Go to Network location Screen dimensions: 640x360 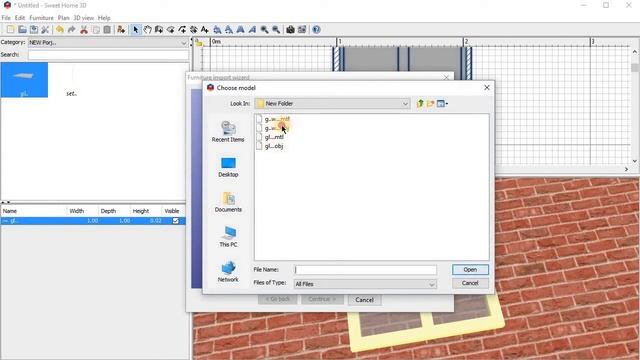coord(228,272)
